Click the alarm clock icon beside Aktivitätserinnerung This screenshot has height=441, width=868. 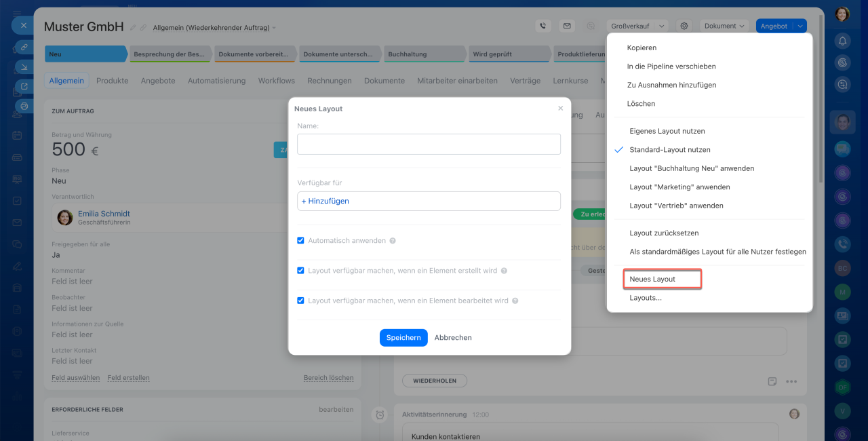pyautogui.click(x=380, y=415)
